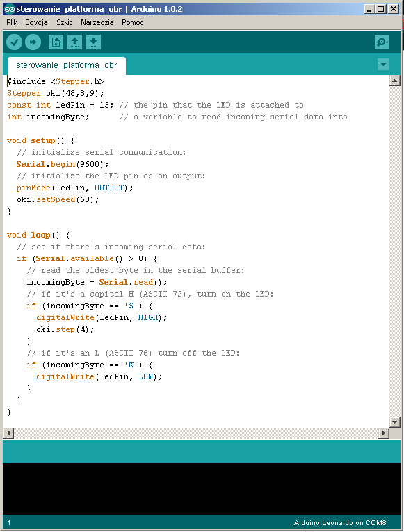Open the Plik menu

pyautogui.click(x=12, y=22)
